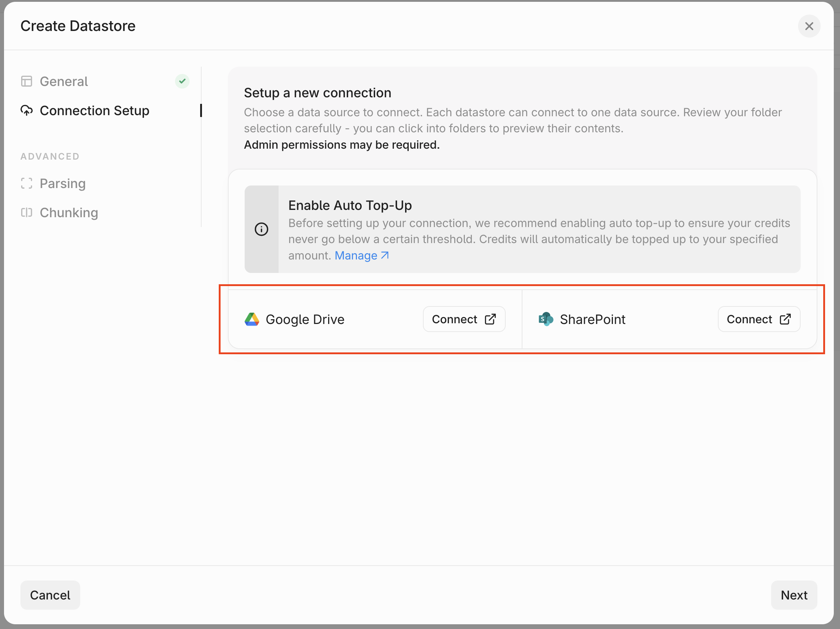Switch to the Chunking section

click(69, 212)
